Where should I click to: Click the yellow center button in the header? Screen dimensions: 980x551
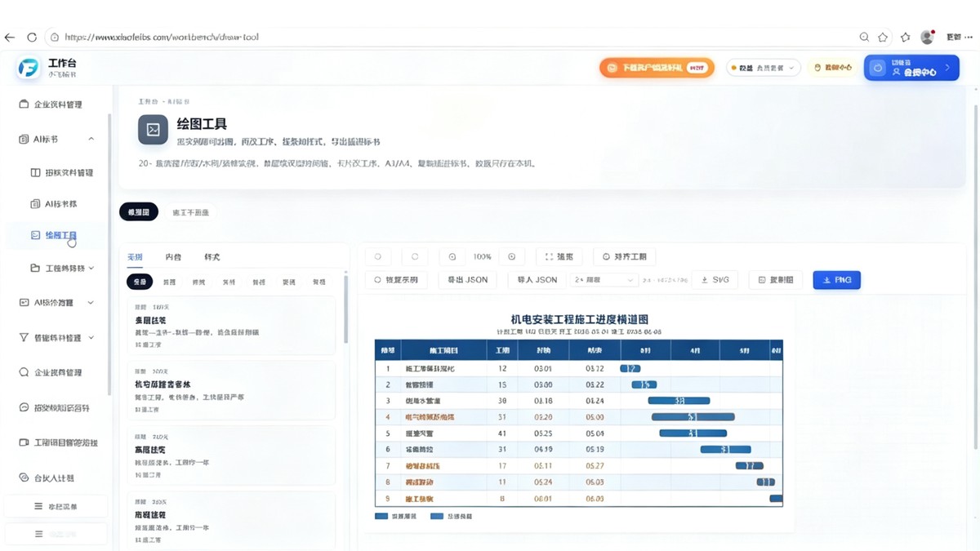833,68
